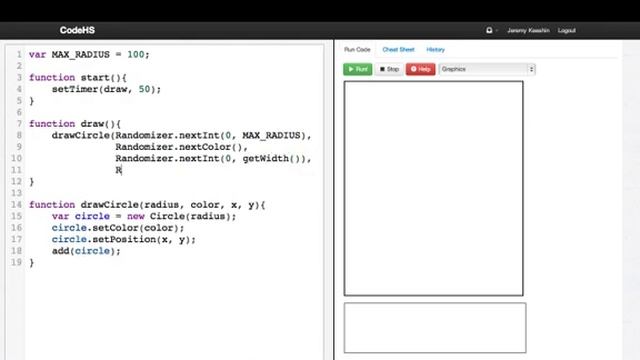Expand the Graphics dropdown
Image resolution: width=640 pixels, height=360 pixels.
[x=487, y=69]
